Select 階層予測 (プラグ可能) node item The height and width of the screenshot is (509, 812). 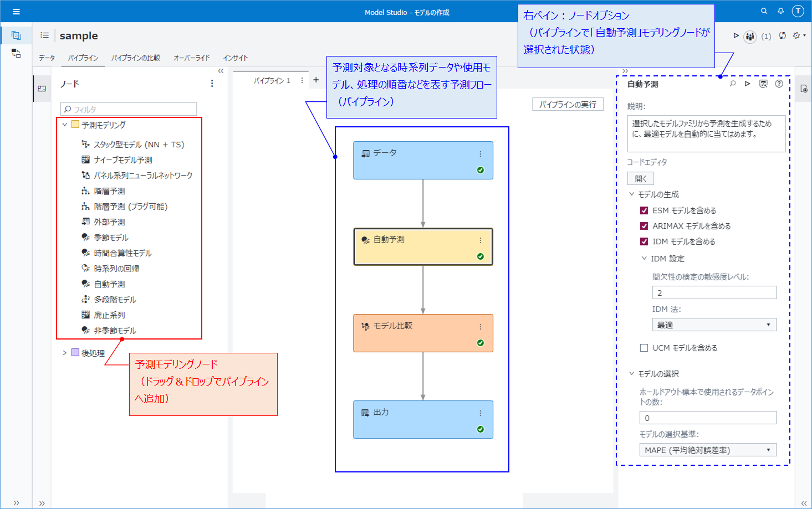[130, 207]
